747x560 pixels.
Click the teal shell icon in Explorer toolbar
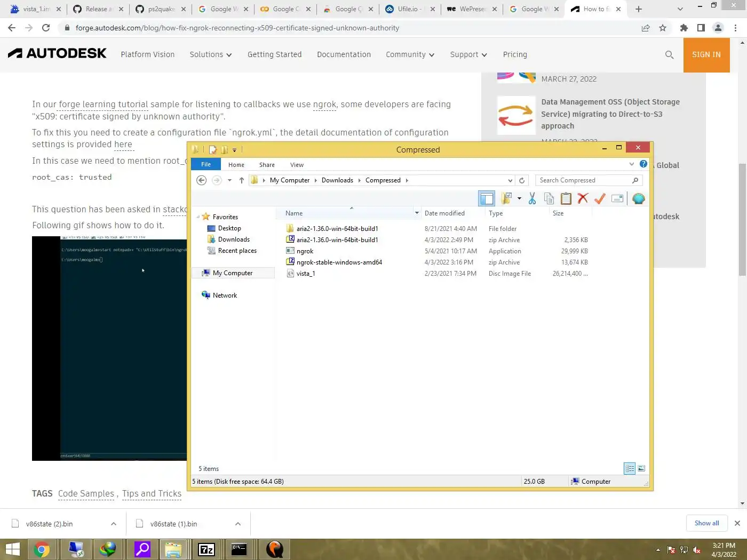638,199
